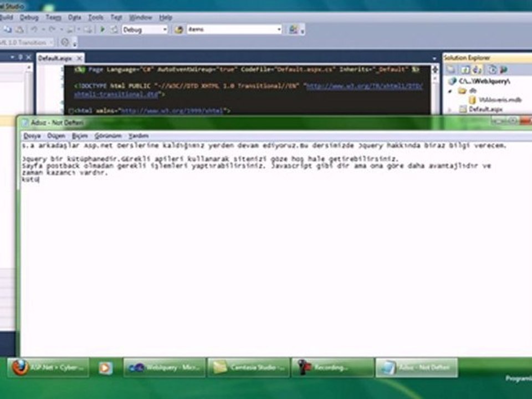Click the validation icon next to XHTML dropdown
The width and height of the screenshot is (532, 399).
coord(65,43)
